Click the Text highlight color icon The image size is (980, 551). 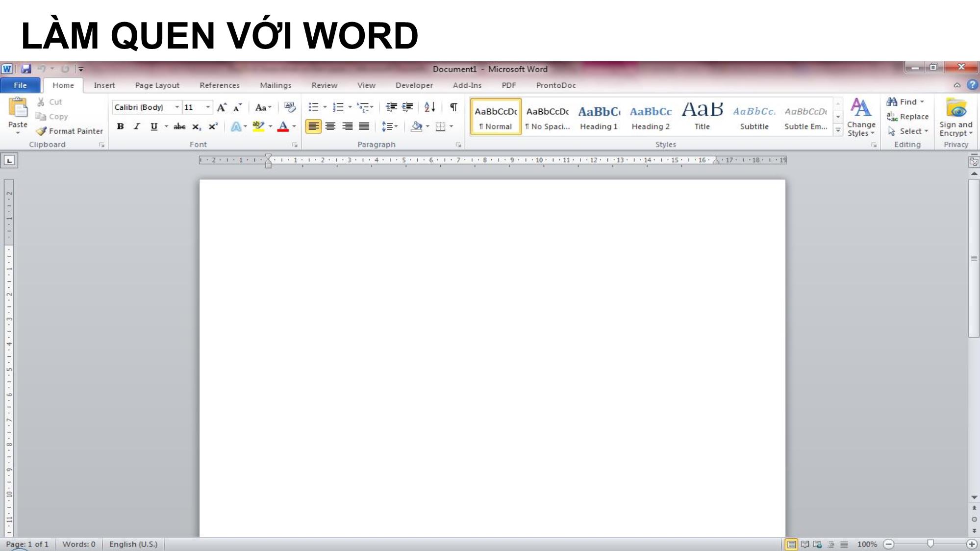coord(258,126)
